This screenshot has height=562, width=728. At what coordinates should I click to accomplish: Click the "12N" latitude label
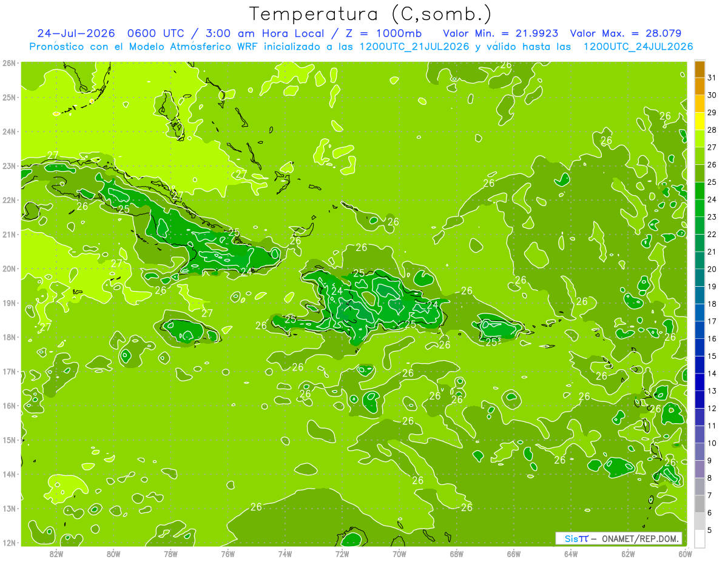click(x=9, y=543)
